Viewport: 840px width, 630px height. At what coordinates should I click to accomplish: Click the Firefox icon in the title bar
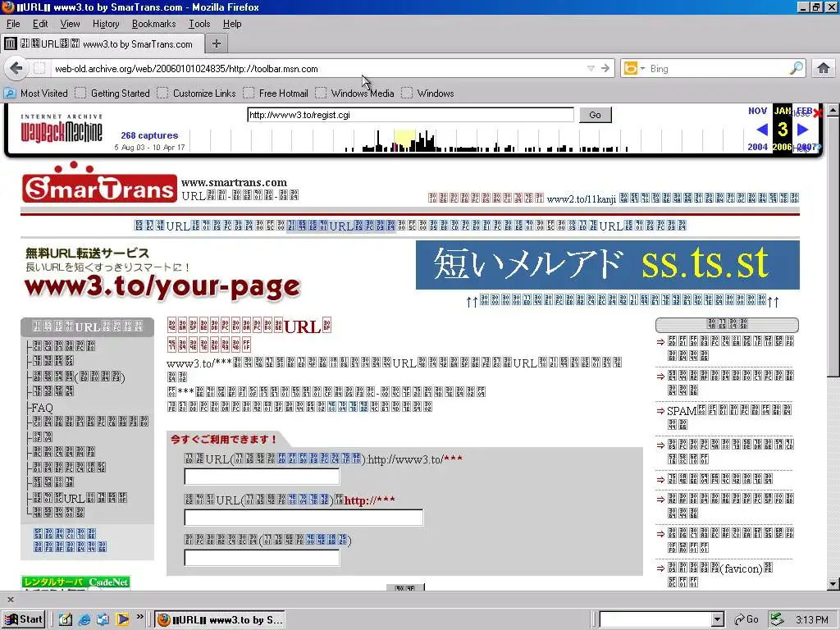click(x=8, y=7)
